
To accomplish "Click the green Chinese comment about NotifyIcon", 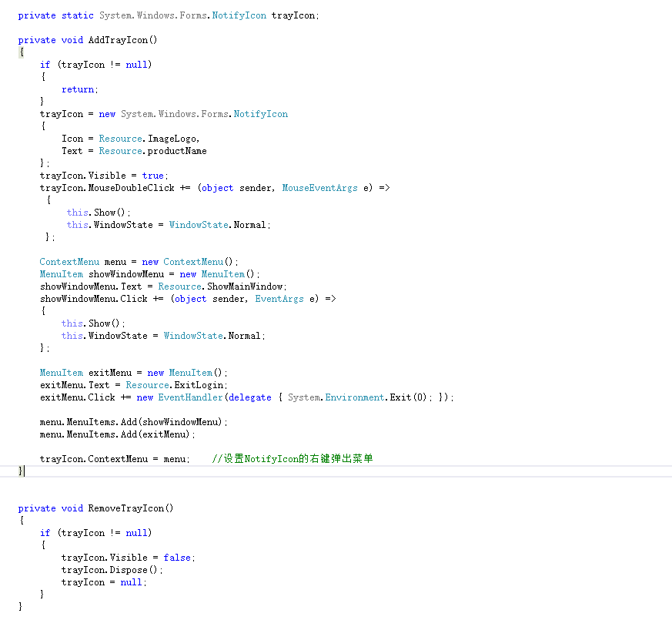I will [293, 459].
